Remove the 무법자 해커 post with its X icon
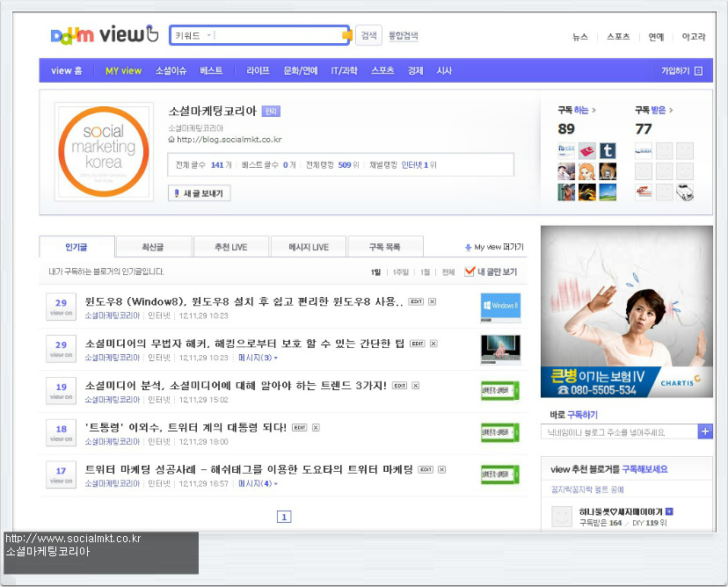Image resolution: width=728 pixels, height=587 pixels. coord(433,344)
